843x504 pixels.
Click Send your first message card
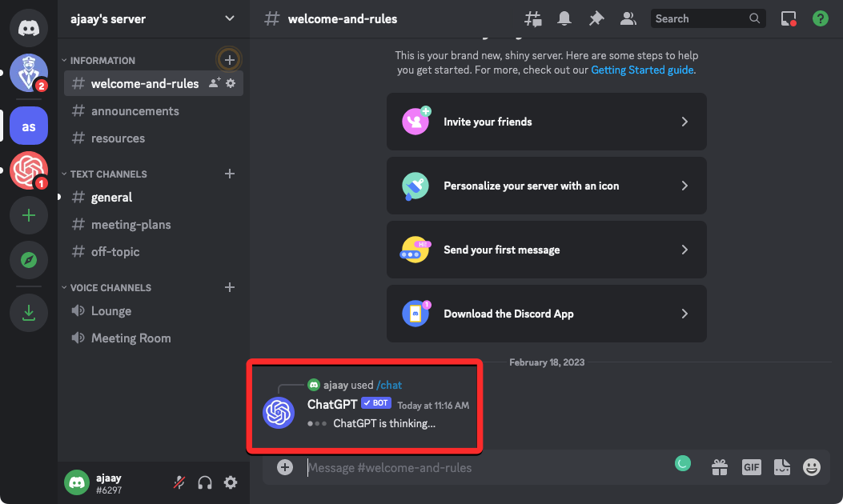tap(546, 250)
